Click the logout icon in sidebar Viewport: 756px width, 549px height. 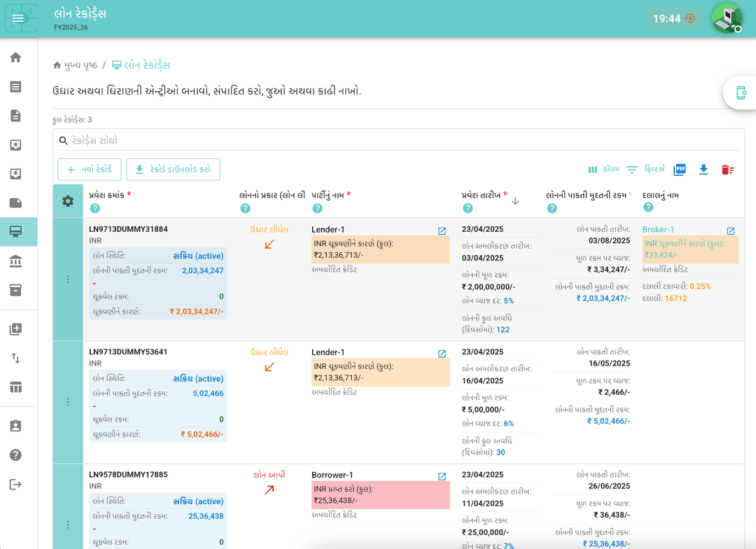pos(15,485)
